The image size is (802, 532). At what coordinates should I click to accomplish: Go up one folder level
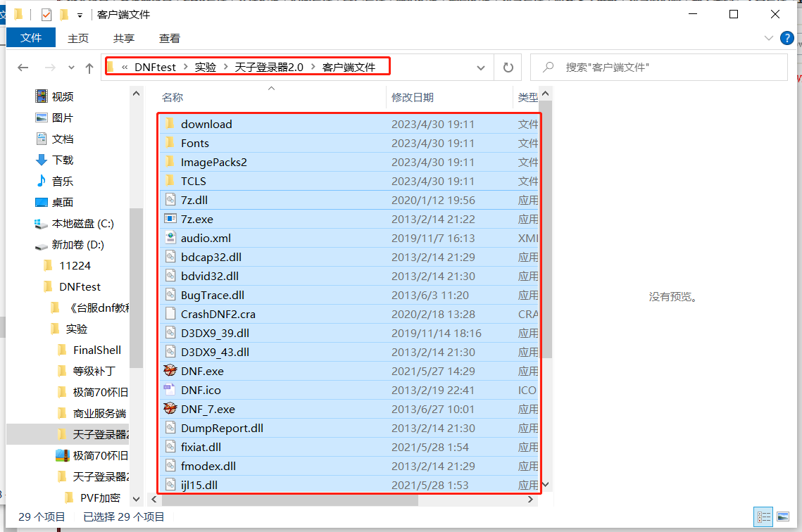89,68
